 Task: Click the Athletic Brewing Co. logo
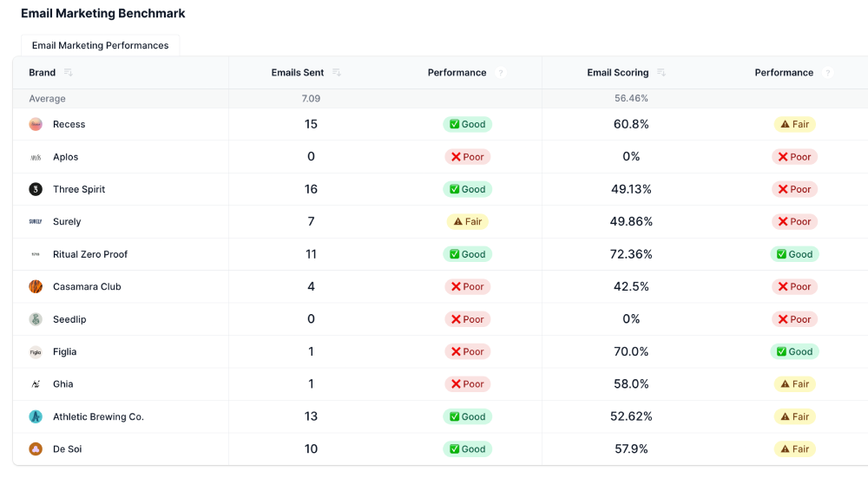[36, 416]
